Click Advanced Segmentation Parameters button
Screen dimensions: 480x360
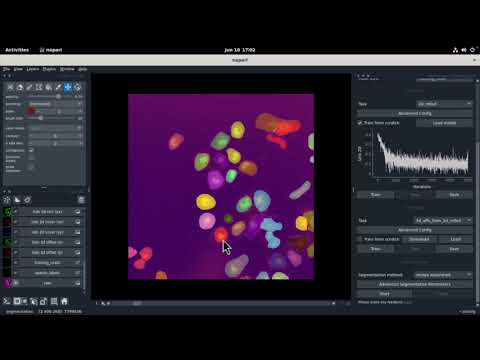coord(415,284)
